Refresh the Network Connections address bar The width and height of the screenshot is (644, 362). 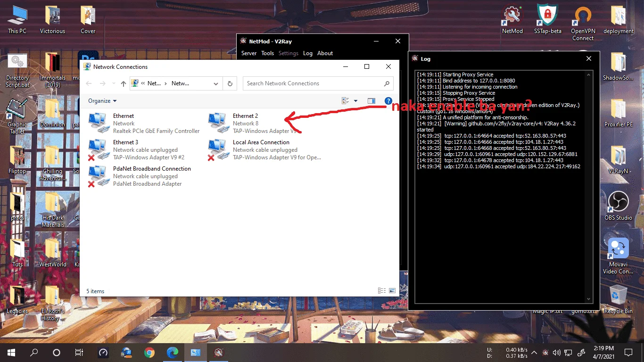coord(230,83)
